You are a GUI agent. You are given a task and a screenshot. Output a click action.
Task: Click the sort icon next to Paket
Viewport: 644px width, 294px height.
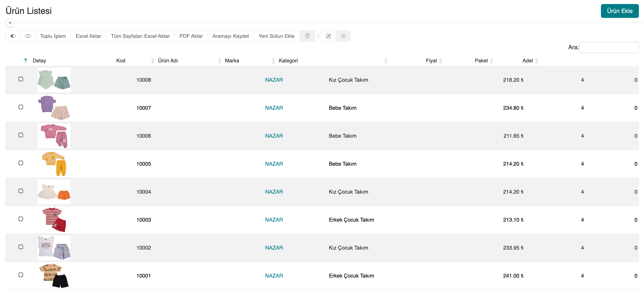pyautogui.click(x=491, y=61)
